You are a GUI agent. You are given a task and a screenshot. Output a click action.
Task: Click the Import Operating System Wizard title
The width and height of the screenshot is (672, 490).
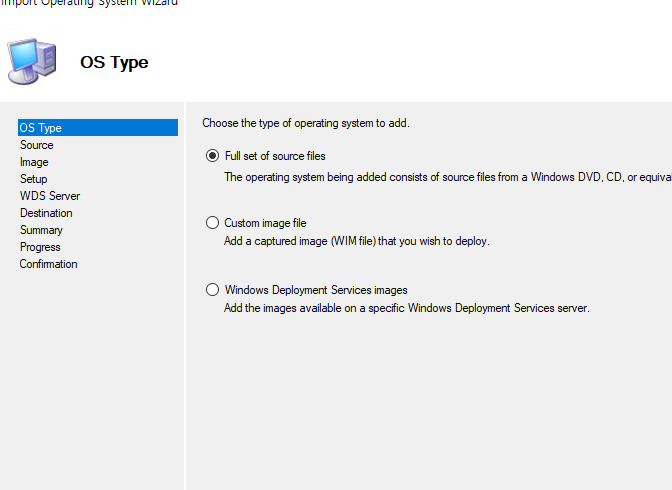click(x=89, y=3)
